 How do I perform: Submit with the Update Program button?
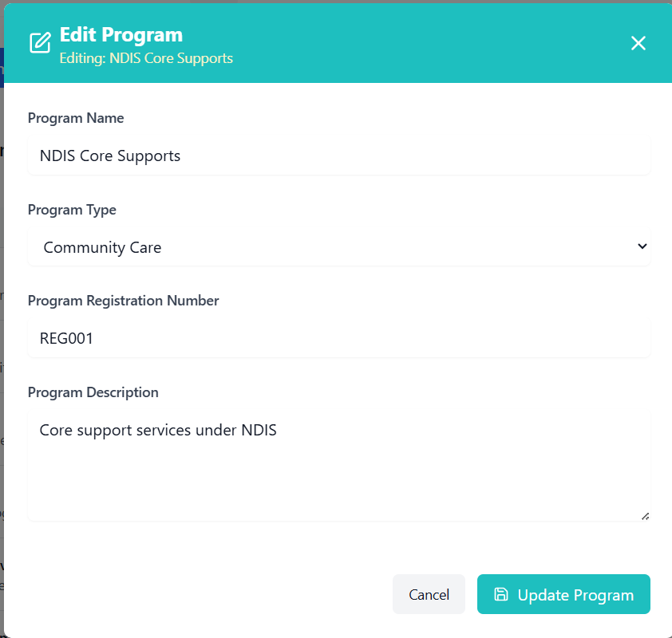coord(563,594)
